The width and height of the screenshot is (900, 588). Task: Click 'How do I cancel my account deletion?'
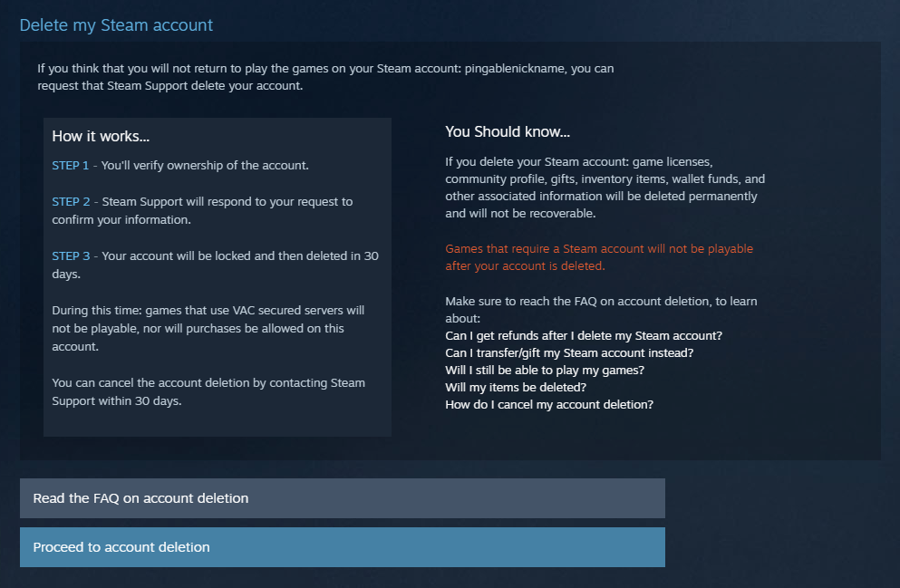[549, 404]
